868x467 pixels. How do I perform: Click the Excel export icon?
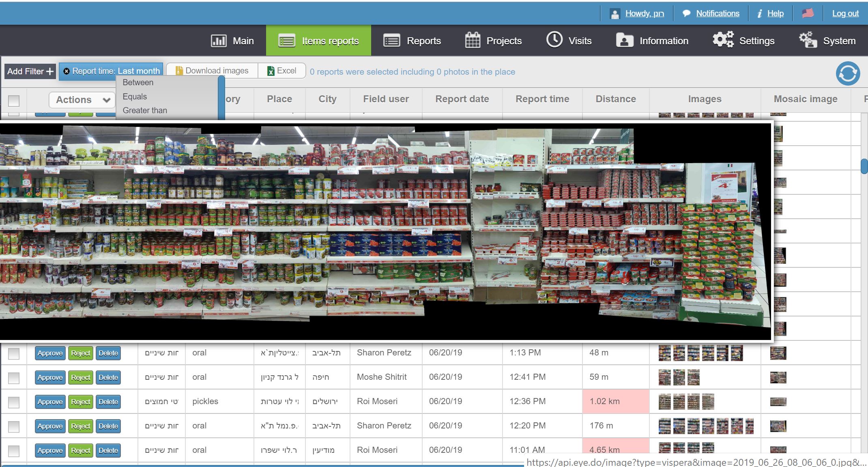click(271, 71)
